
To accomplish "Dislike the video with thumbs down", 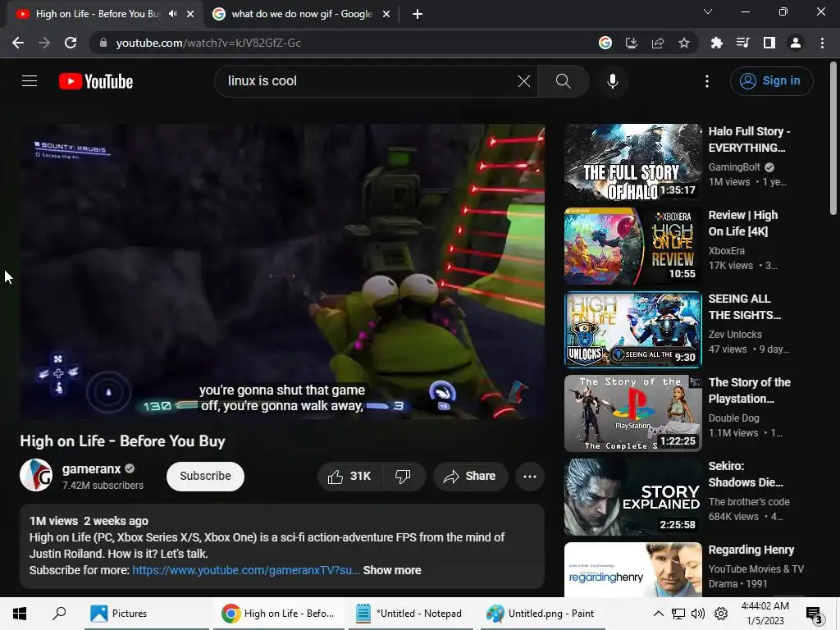I will pyautogui.click(x=404, y=477).
